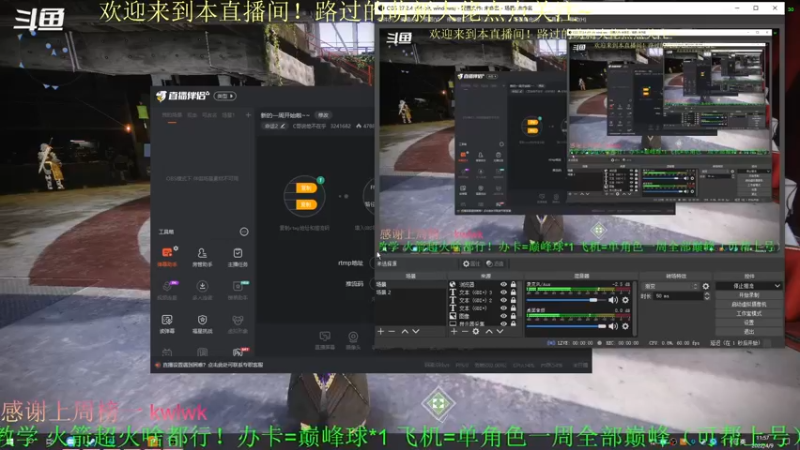
Task: Open transition properties gear beside 渐变
Action: 706,287
